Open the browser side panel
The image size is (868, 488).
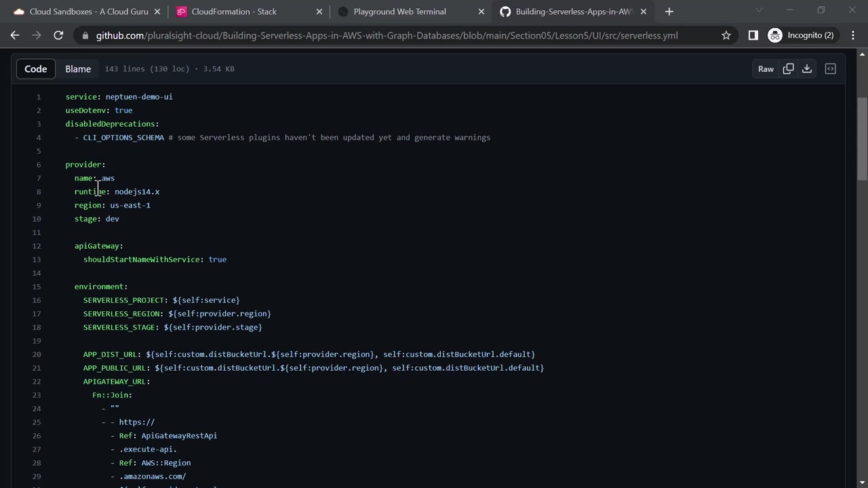(753, 35)
